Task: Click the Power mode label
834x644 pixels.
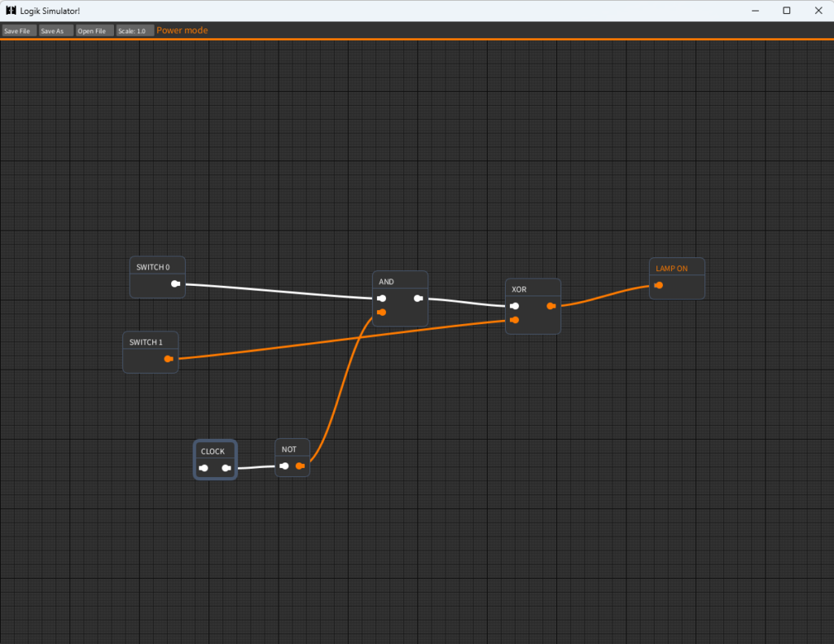Action: [x=182, y=31]
